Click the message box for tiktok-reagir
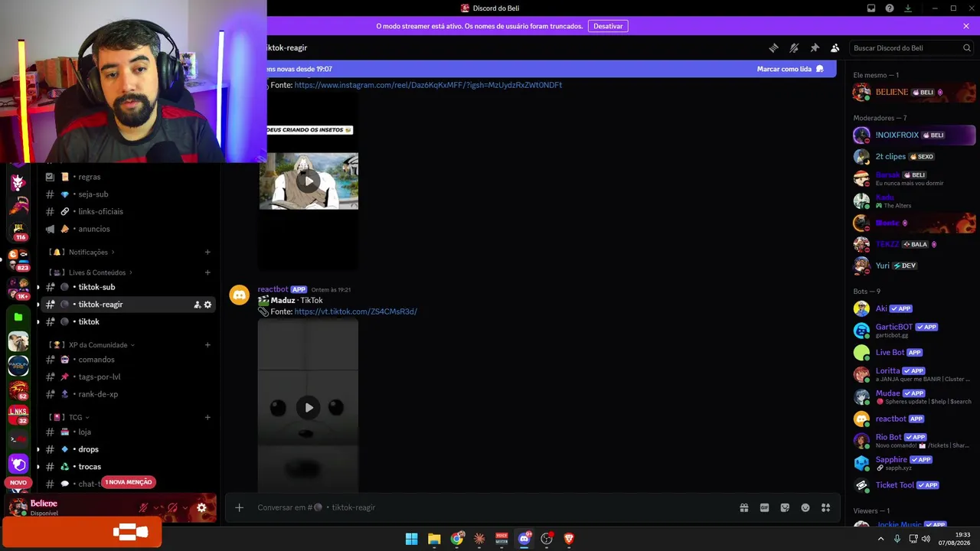The width and height of the screenshot is (980, 551). [x=490, y=507]
